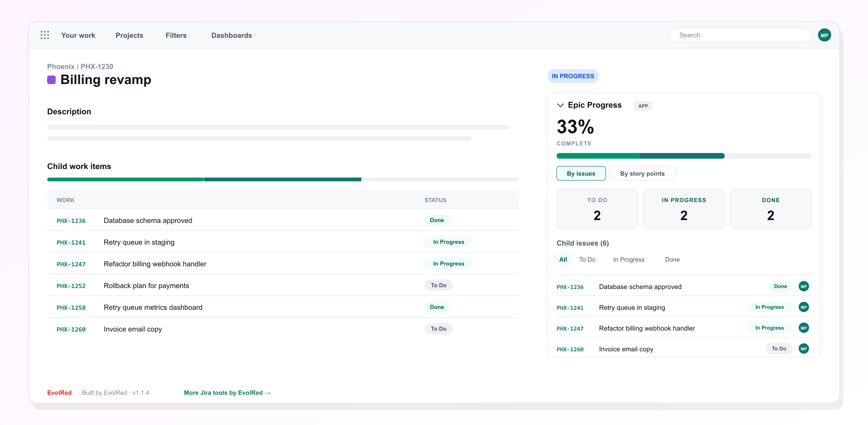
Task: Click assignee avatar on PHX-1260 panel row
Action: pyautogui.click(x=804, y=348)
